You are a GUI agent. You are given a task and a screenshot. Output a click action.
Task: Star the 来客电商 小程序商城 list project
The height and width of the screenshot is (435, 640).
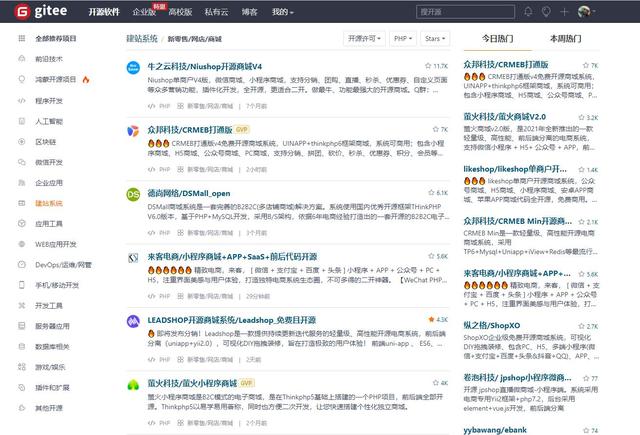click(431, 256)
